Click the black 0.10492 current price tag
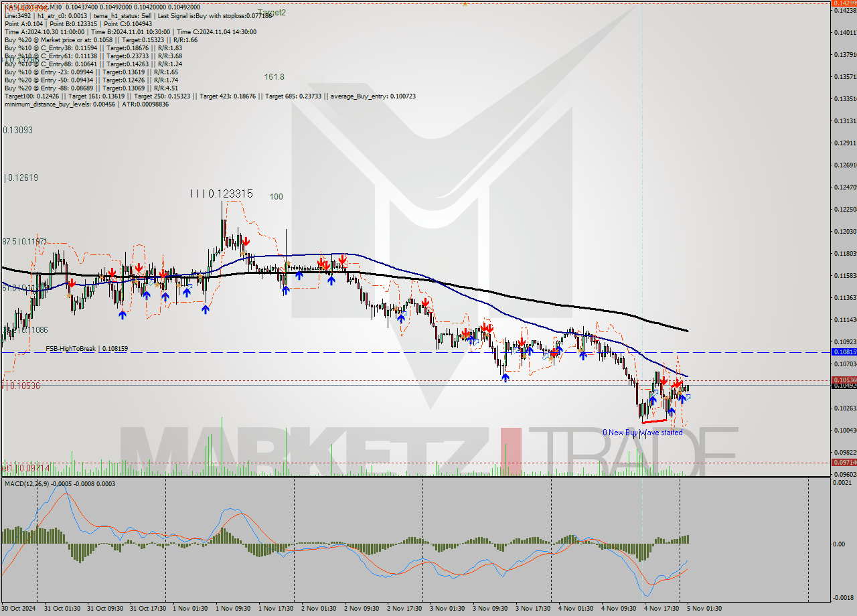The image size is (857, 616). tap(844, 385)
